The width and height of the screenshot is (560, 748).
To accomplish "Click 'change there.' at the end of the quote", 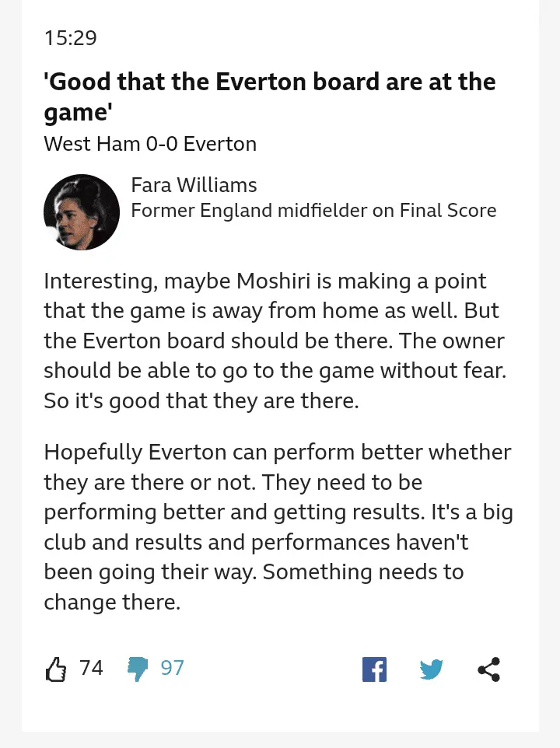I will (112, 602).
